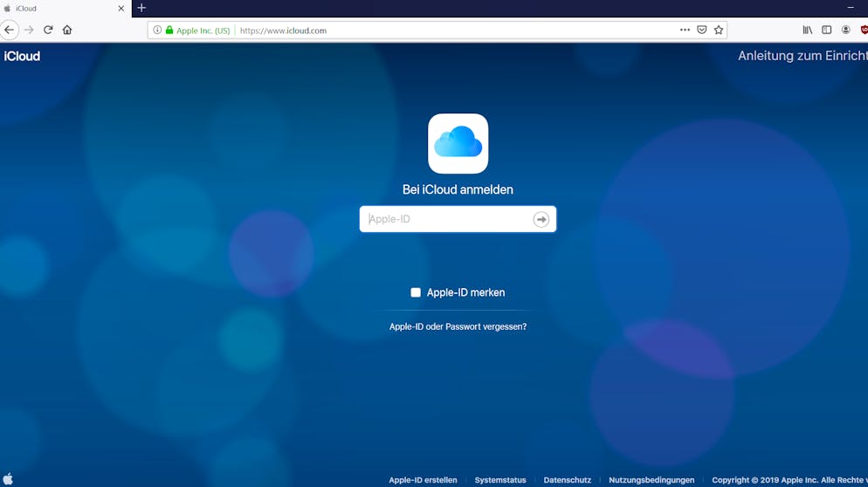
Task: Click the green padlock security icon
Action: tap(169, 30)
